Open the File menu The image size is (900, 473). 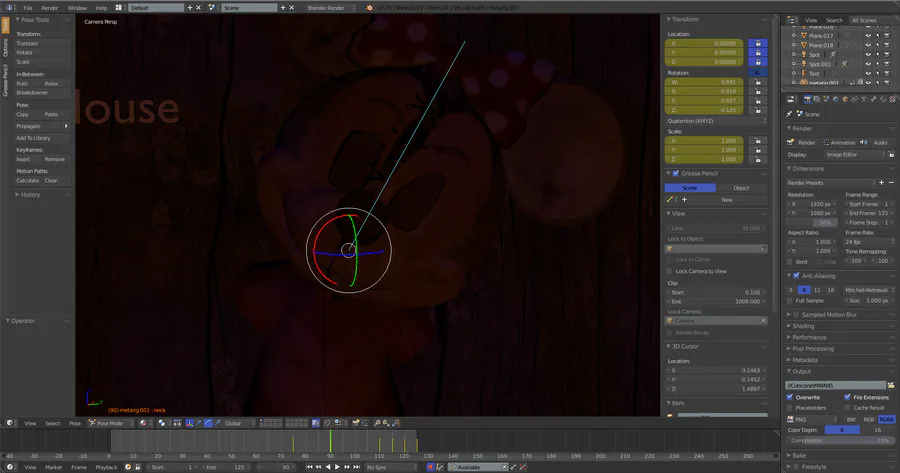[x=28, y=8]
